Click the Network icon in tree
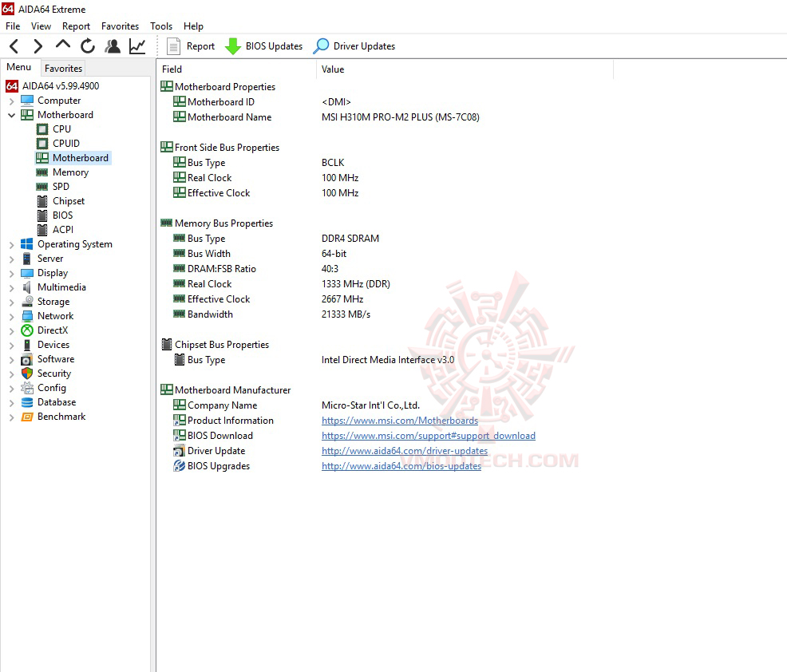The height and width of the screenshot is (672, 787). point(27,316)
